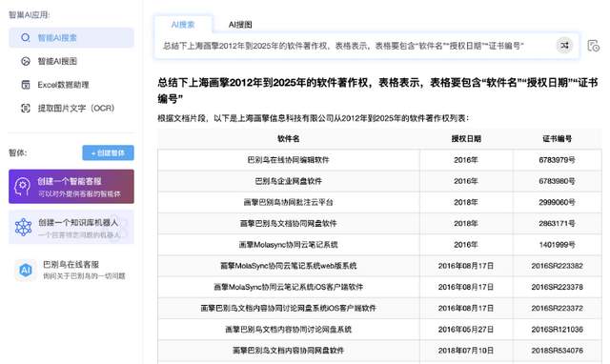Select the 画擎巴别鸟文档内容协同讨论网盘系统 cell
The image size is (610, 364).
click(x=288, y=330)
